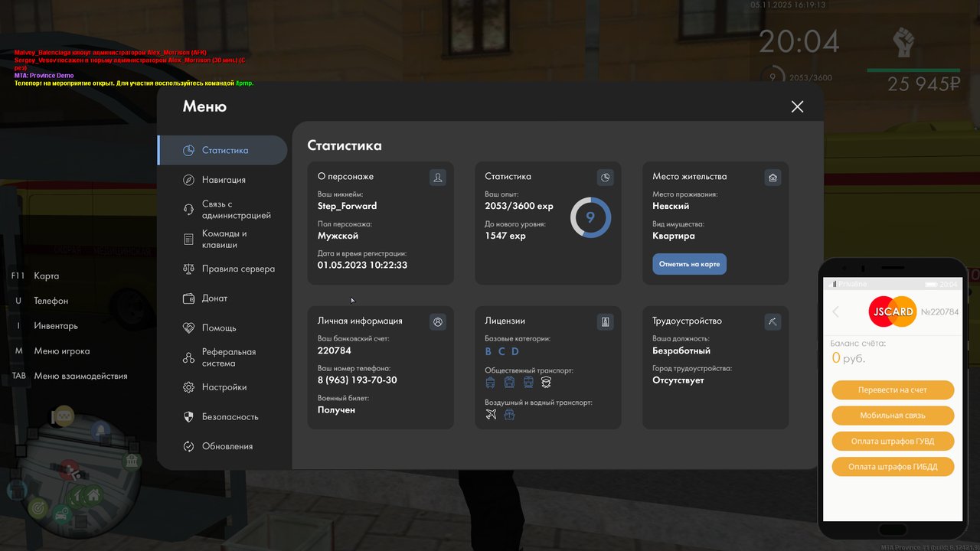Click the gear icon for Настройки
980x551 pixels.
tap(188, 387)
